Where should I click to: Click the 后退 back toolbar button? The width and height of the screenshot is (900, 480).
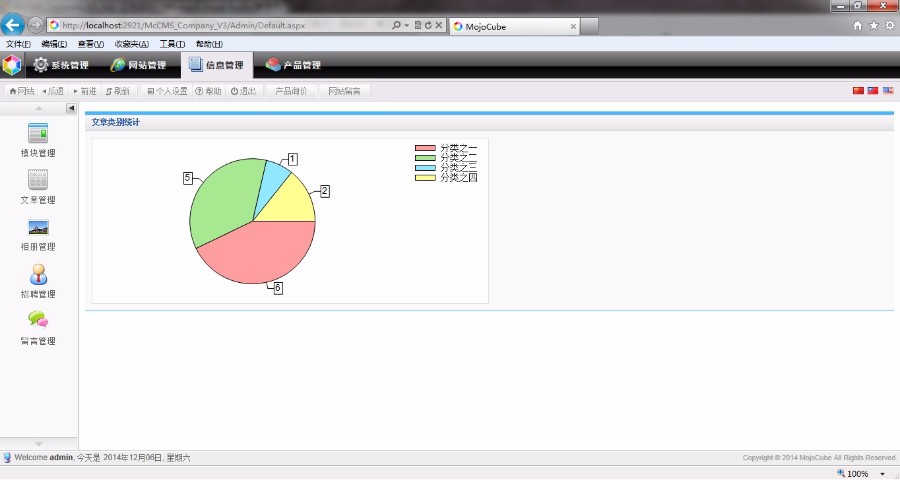(52, 91)
